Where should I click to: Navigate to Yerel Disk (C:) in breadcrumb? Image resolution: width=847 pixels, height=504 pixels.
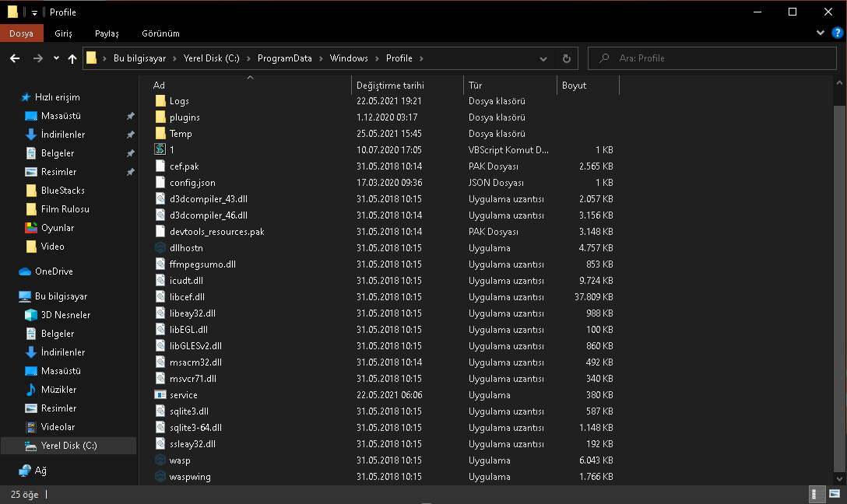point(211,58)
